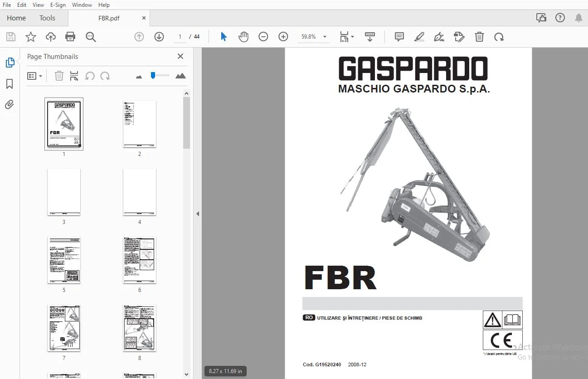Select the page 2 thumbnail
Screen dimensions: 588x379
[x=140, y=124]
